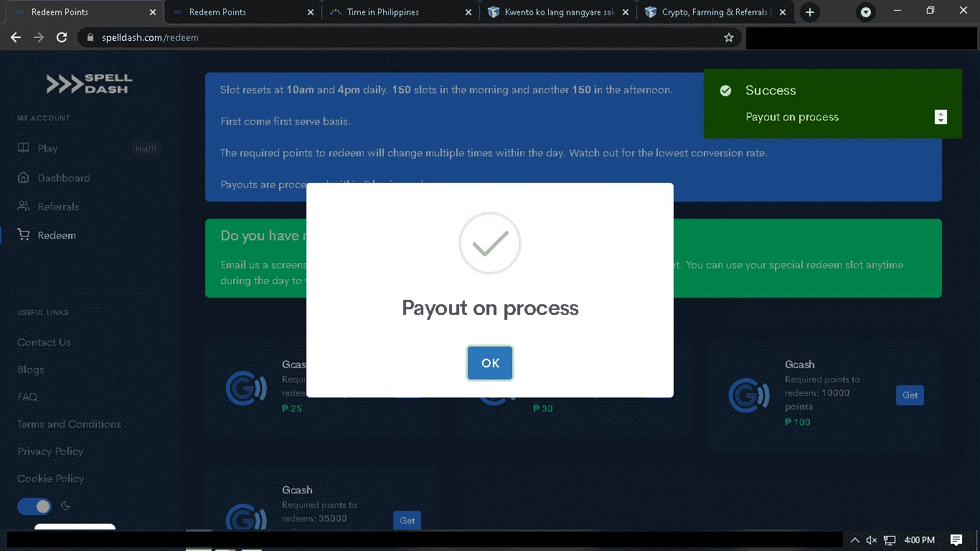This screenshot has width=980, height=551.
Task: Bookmark this page with the star icon
Action: pyautogui.click(x=729, y=37)
